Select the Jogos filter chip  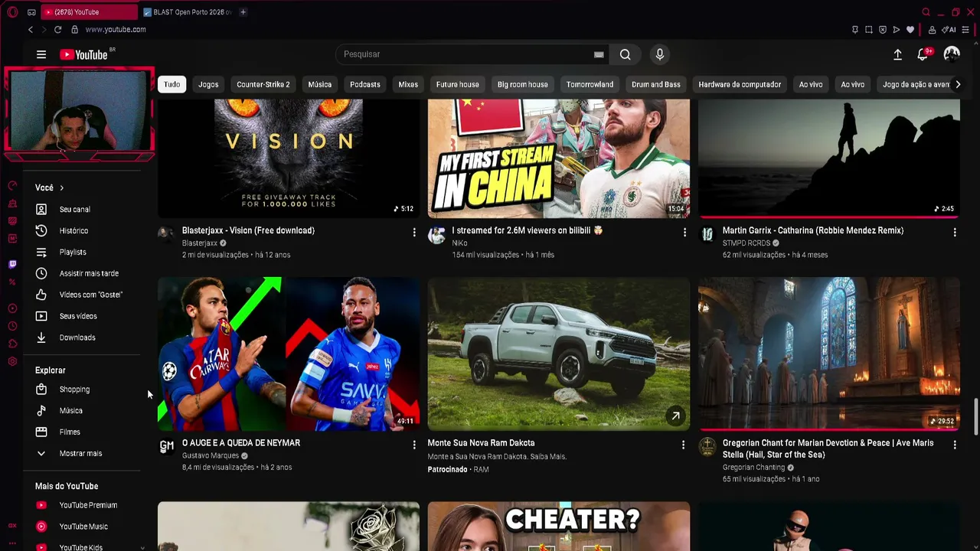[208, 84]
